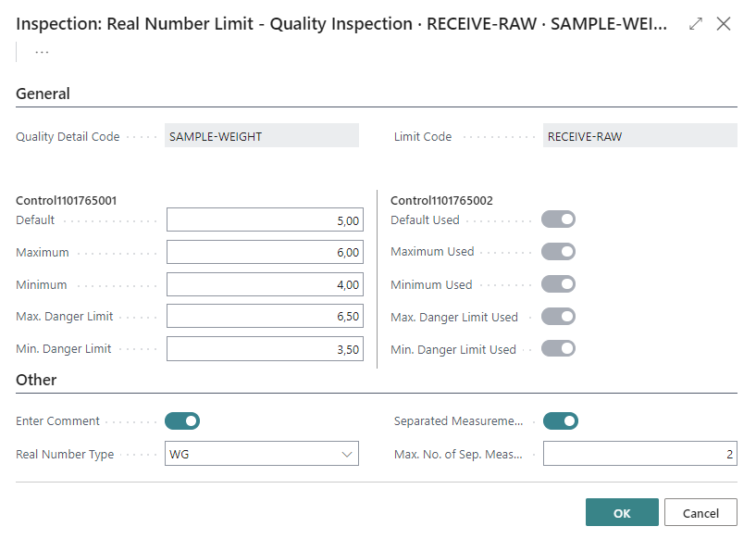Toggle the Maximum Used switch
756x539 pixels.
click(x=558, y=252)
